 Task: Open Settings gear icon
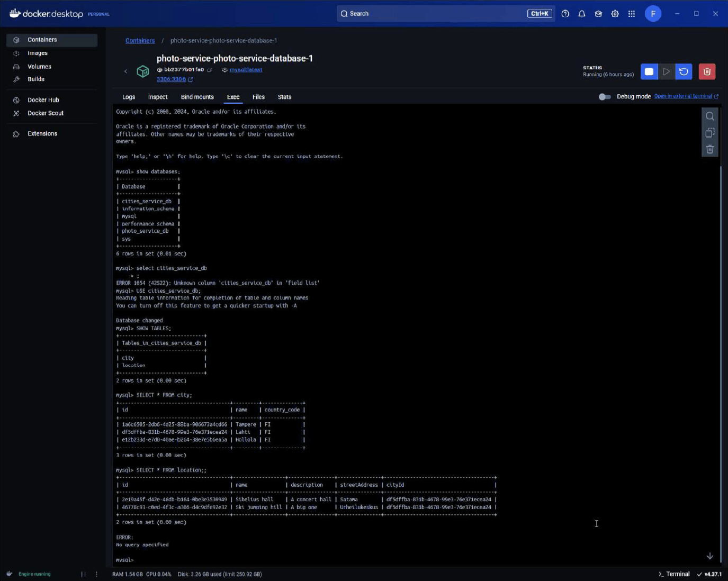coord(615,14)
